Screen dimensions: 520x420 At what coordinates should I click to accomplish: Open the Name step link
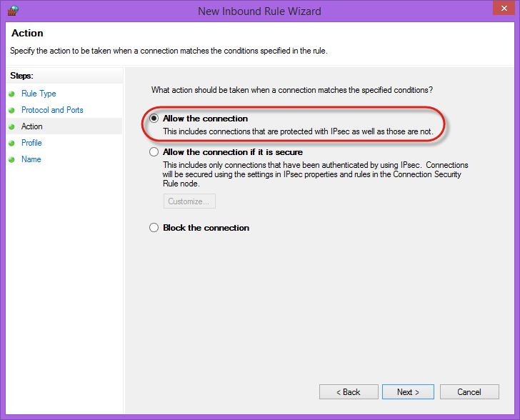pos(31,159)
